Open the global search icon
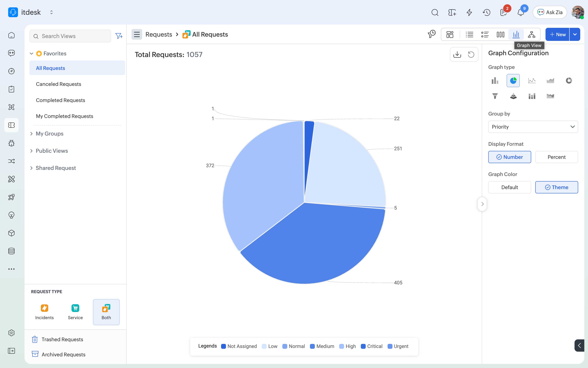This screenshot has height=368, width=588. pyautogui.click(x=435, y=12)
